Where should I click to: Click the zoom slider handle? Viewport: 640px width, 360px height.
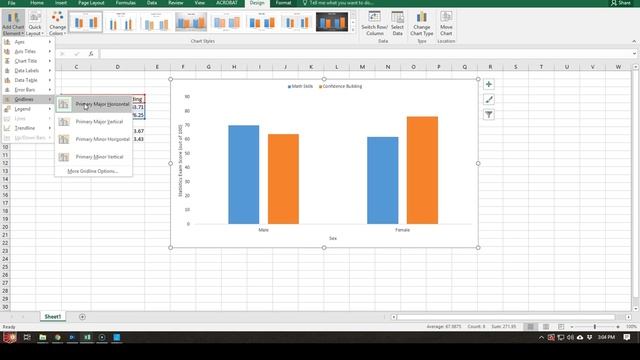click(x=595, y=327)
